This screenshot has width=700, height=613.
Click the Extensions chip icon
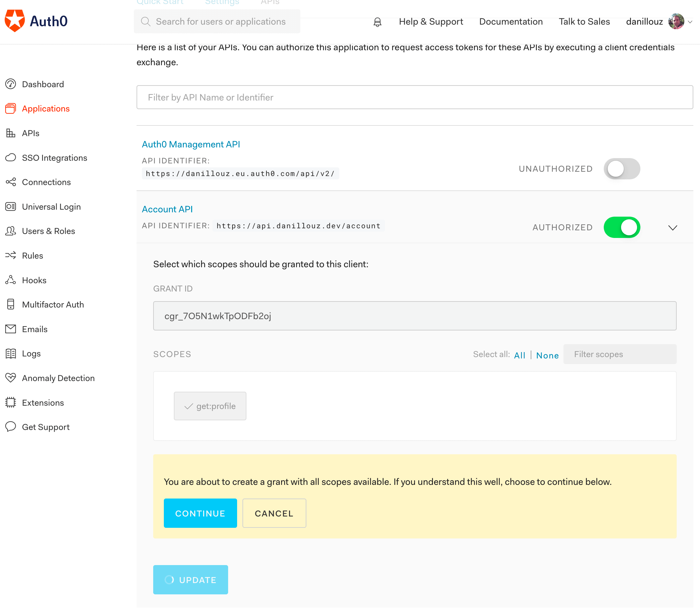[11, 403]
